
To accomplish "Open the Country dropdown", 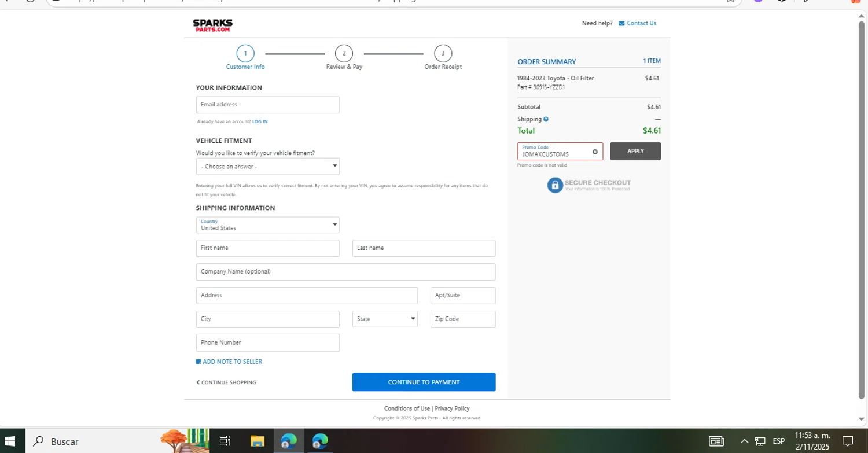I will [267, 225].
